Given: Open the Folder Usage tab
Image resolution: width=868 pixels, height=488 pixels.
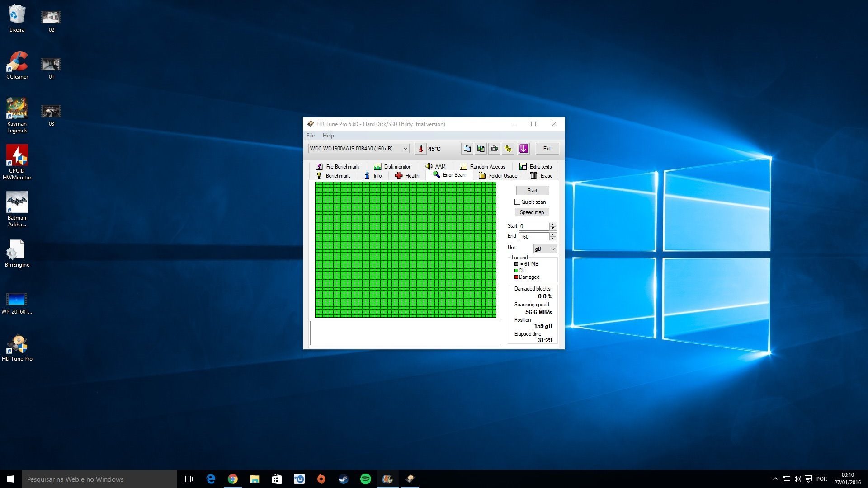Looking at the screenshot, I should tap(498, 176).
